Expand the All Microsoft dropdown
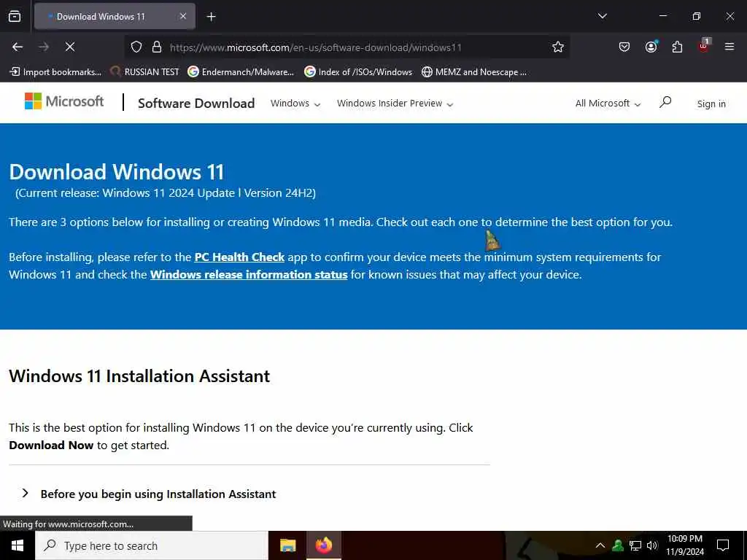 608,104
